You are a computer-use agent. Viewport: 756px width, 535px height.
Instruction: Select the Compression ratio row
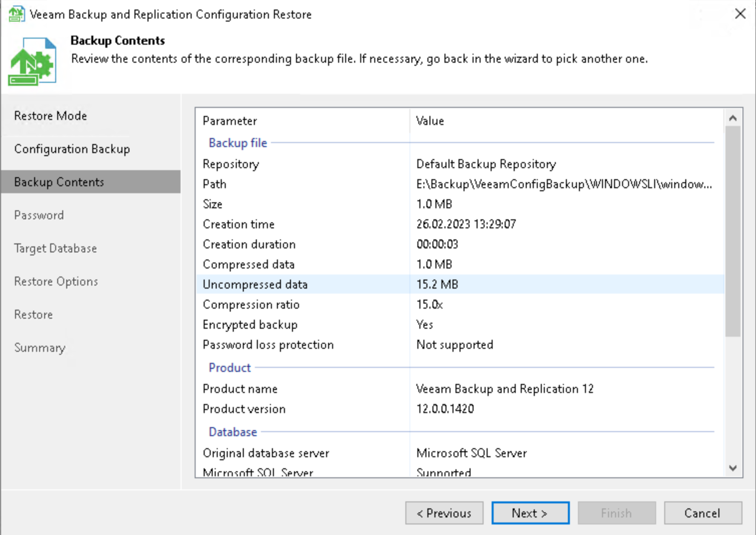(x=460, y=305)
